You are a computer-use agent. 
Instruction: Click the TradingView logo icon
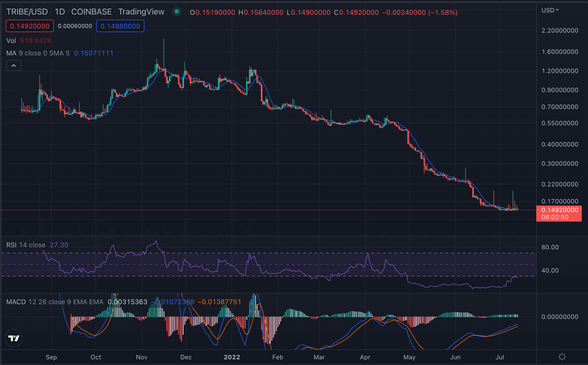(14, 338)
